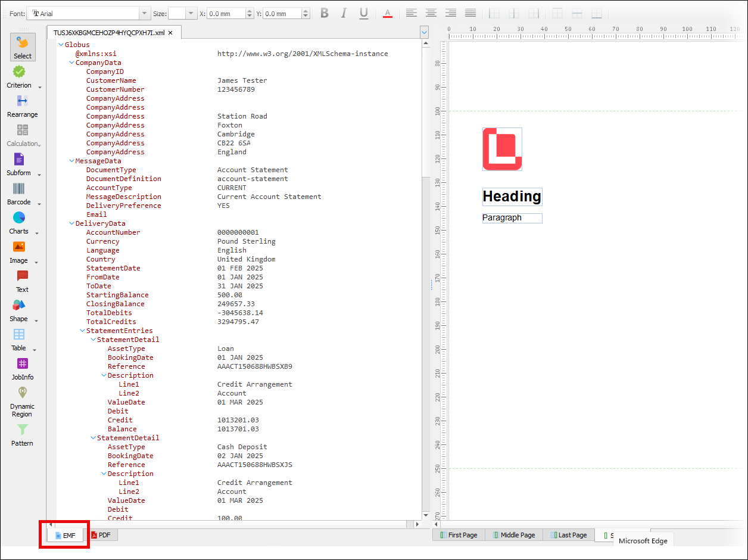The width and height of the screenshot is (748, 560).
Task: Click the Heading text block
Action: (512, 197)
